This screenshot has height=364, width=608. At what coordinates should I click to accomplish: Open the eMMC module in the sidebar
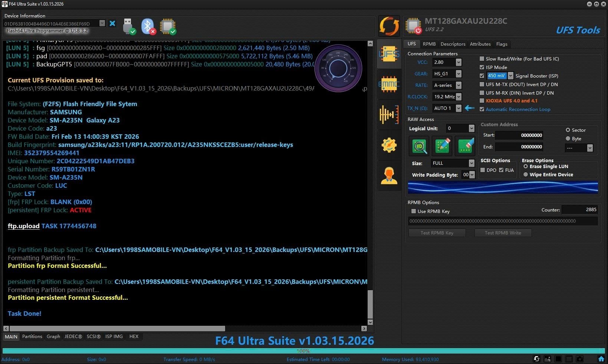tap(389, 84)
